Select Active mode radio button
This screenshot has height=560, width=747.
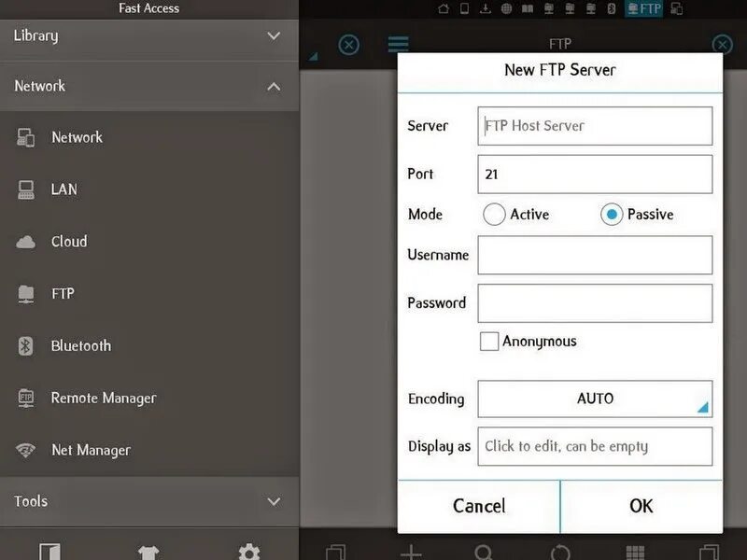pos(494,215)
